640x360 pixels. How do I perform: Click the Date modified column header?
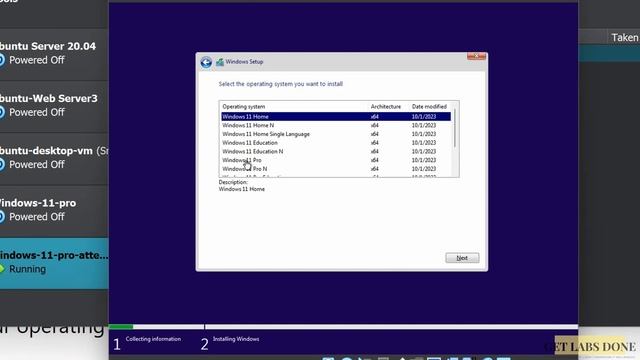(429, 107)
